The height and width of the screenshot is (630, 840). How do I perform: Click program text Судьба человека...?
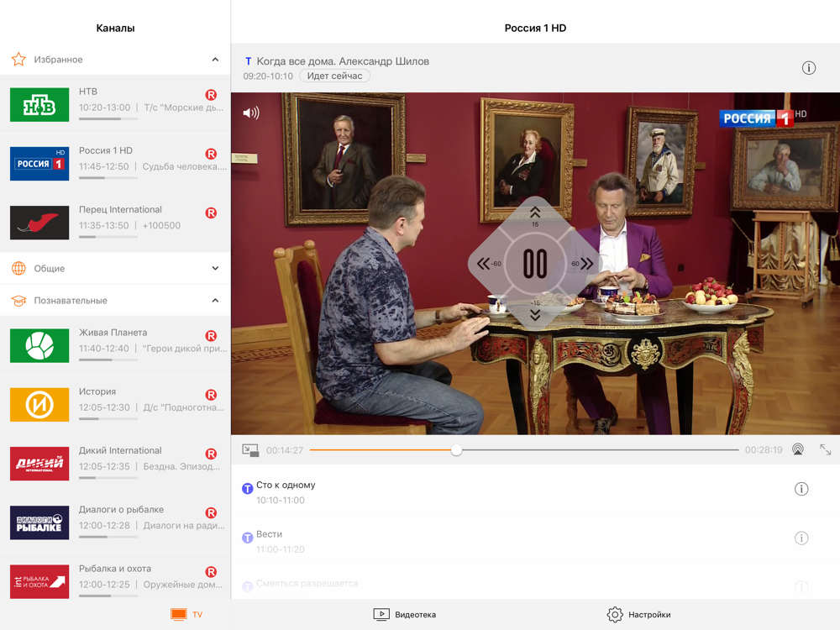[x=184, y=166]
